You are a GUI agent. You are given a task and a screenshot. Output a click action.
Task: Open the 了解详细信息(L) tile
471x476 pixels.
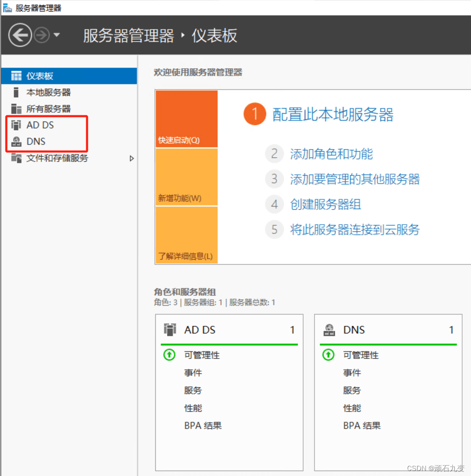pyautogui.click(x=187, y=235)
